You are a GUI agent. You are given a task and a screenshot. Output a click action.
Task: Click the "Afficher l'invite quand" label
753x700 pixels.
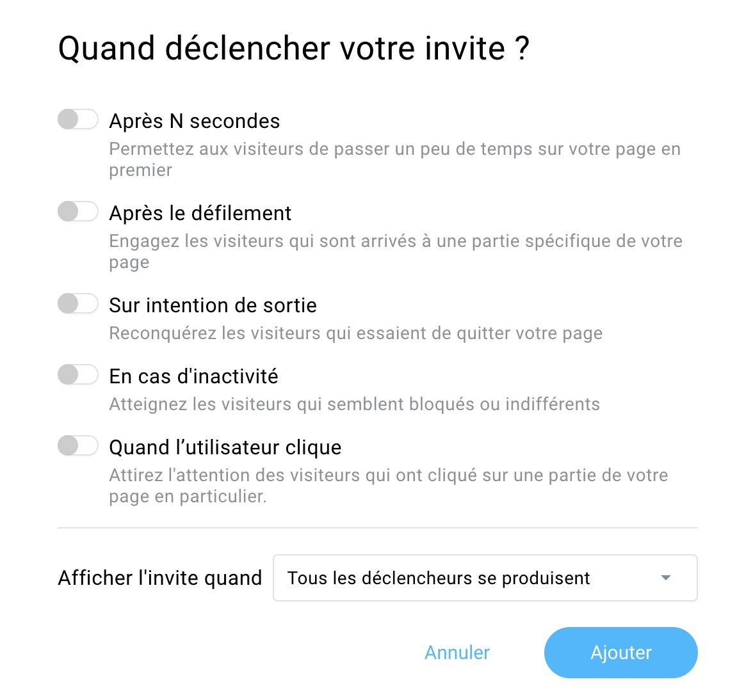pyautogui.click(x=160, y=578)
